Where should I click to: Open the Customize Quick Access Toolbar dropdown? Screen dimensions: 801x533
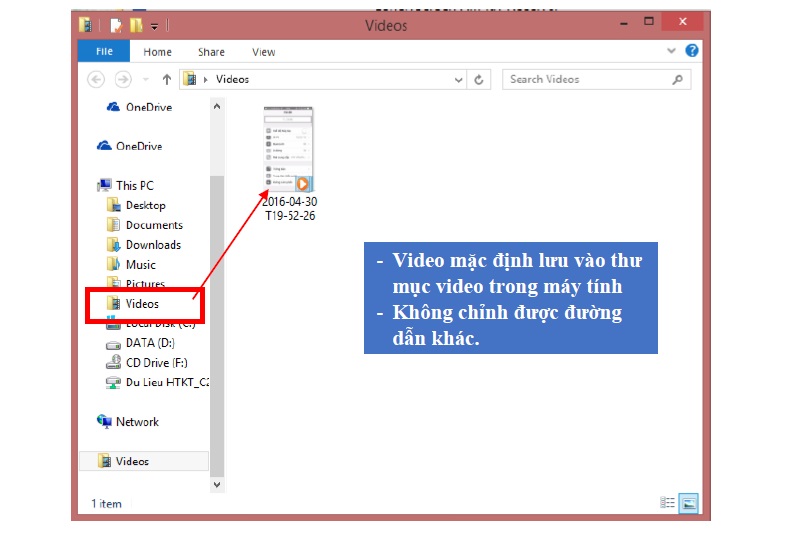pos(155,26)
